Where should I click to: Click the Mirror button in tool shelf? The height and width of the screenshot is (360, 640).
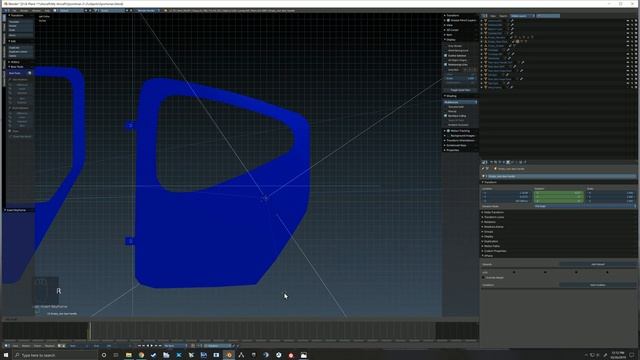coord(20,35)
